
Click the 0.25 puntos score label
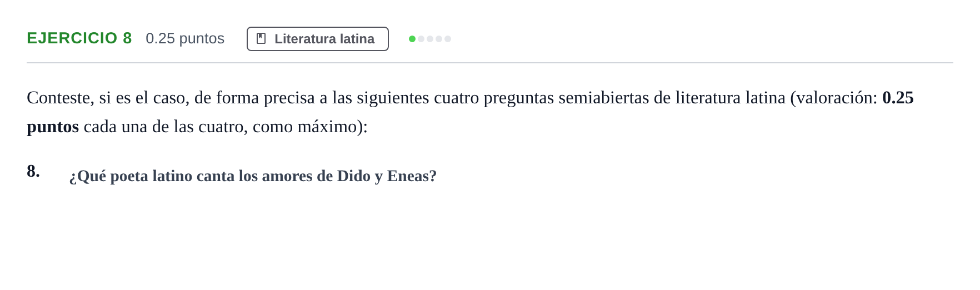185,38
